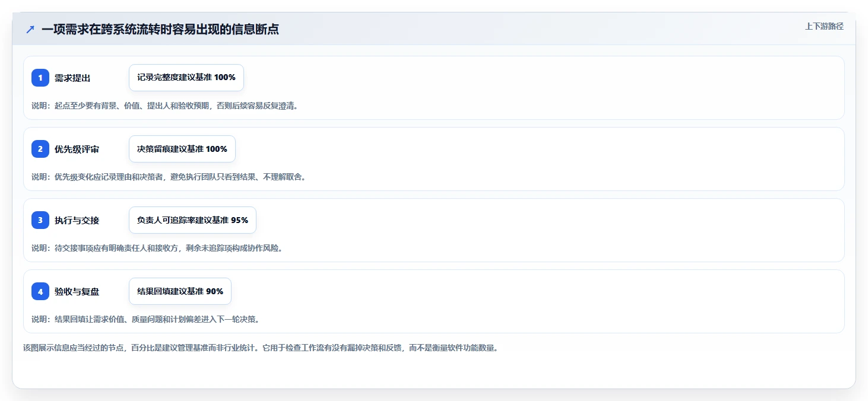Select the 验收与复盘 step heading
The width and height of the screenshot is (868, 401).
coord(77,292)
